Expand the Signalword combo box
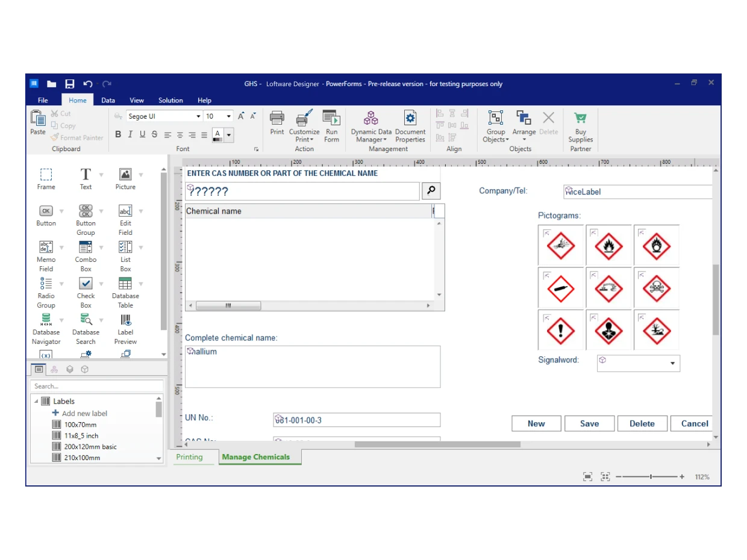747x560 pixels. [672, 364]
